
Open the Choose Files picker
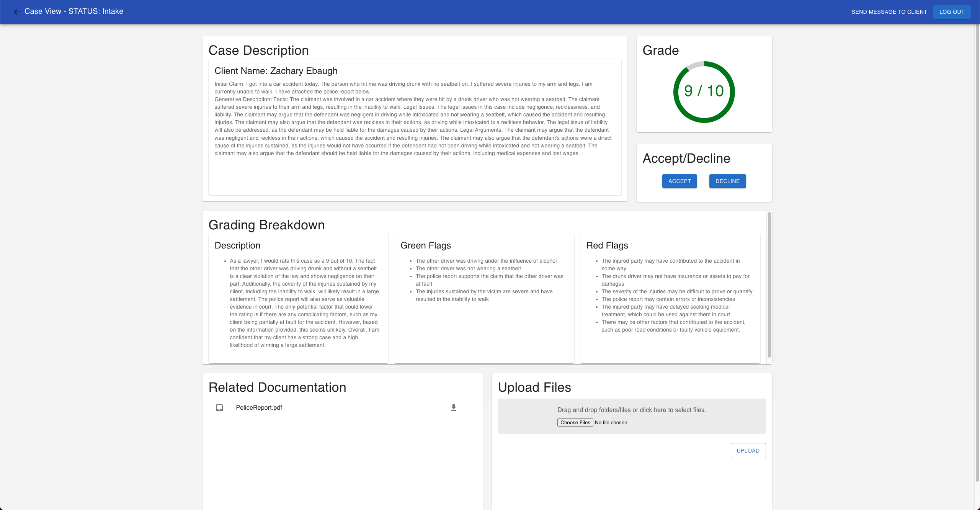tap(575, 423)
